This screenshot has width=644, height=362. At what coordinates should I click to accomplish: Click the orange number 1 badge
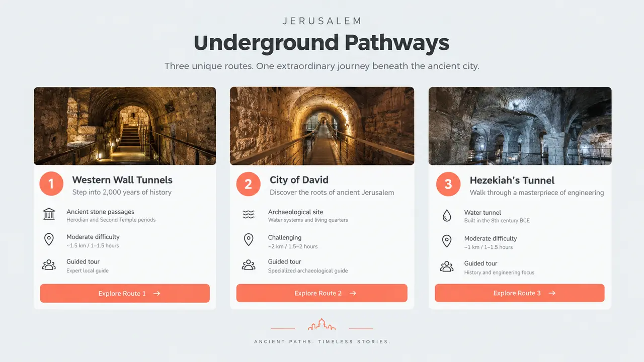[x=51, y=184]
